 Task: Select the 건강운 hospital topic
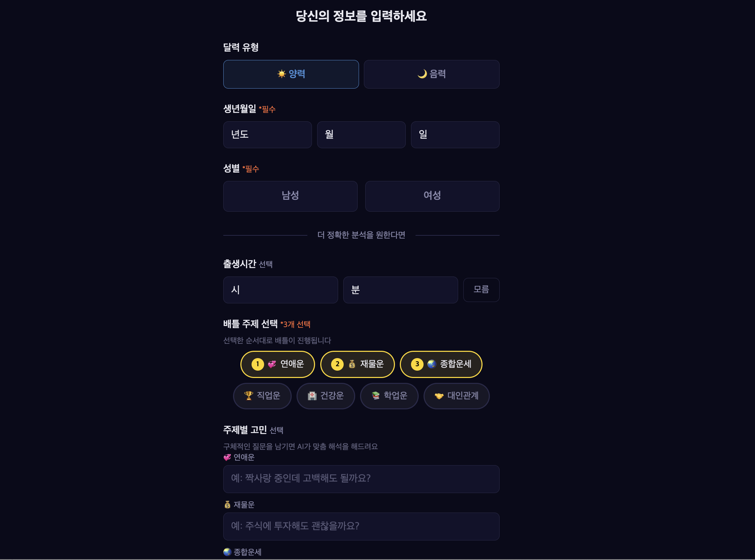tap(326, 396)
